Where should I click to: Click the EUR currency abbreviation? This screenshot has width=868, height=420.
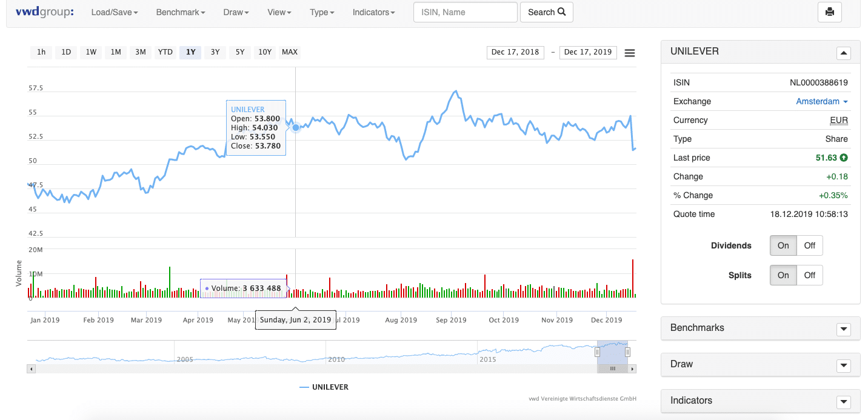point(839,120)
